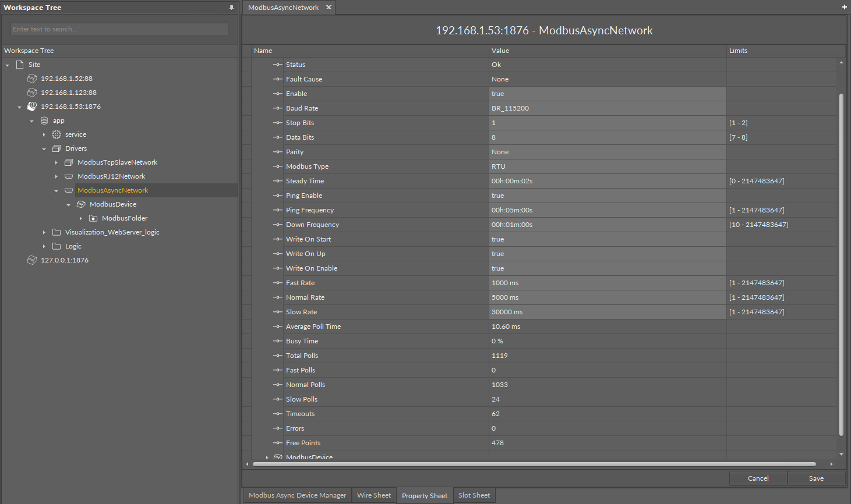Viewport: 851px width, 504px height.
Task: Click the ModbusFolder folder icon
Action: click(93, 218)
